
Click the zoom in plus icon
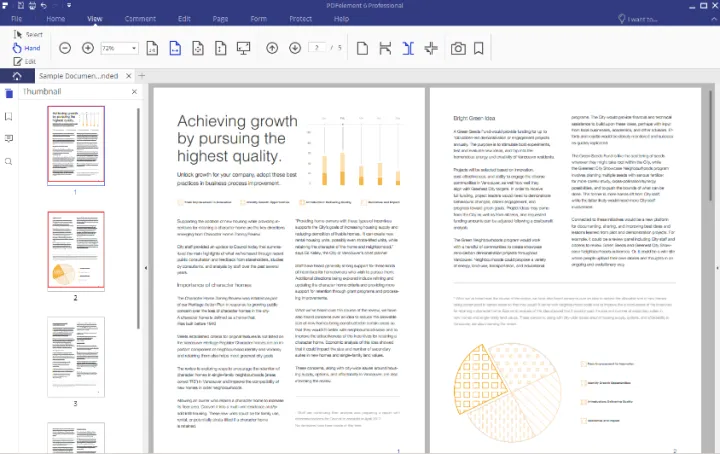(x=87, y=48)
